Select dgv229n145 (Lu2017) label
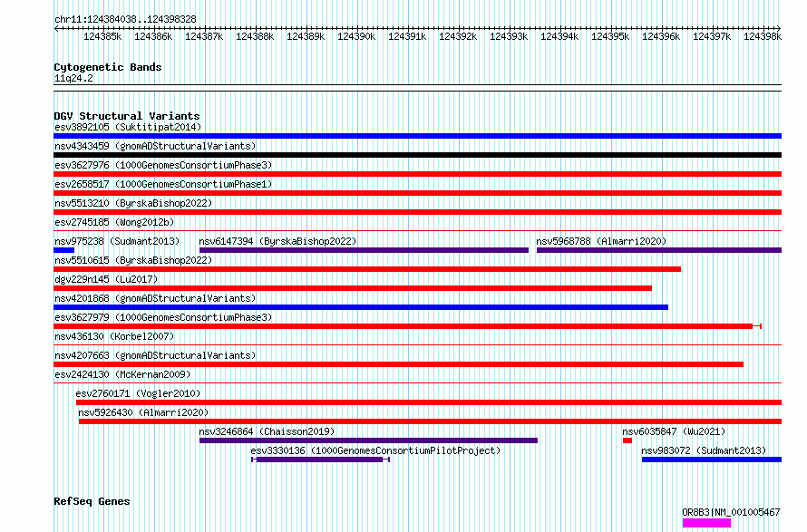 (x=106, y=279)
